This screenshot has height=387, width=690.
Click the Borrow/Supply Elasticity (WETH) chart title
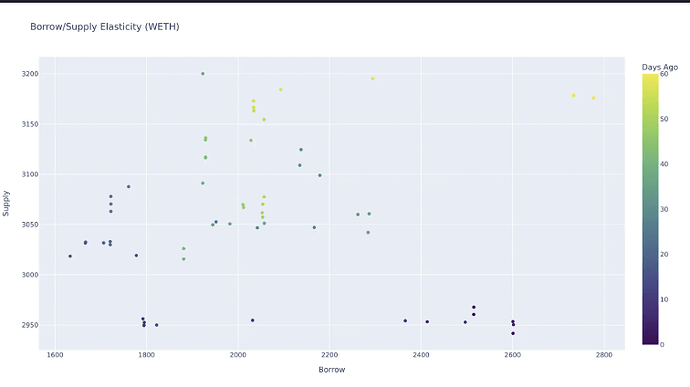(x=105, y=26)
